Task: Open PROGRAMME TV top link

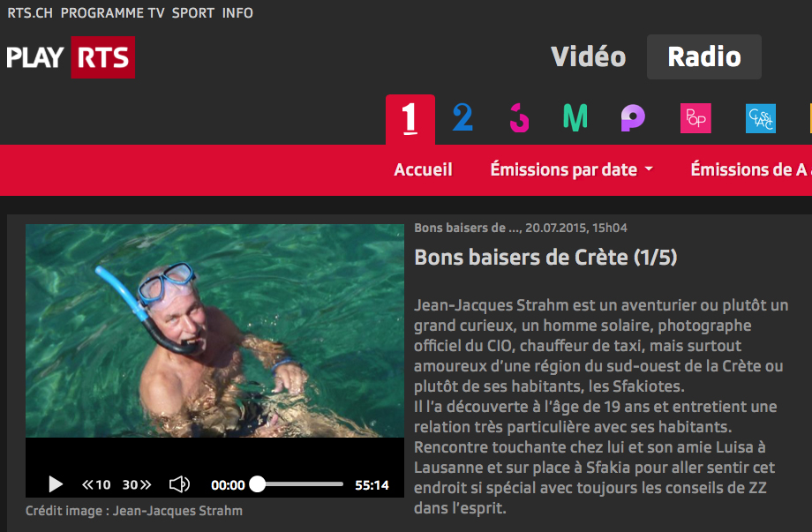Action: tap(112, 13)
